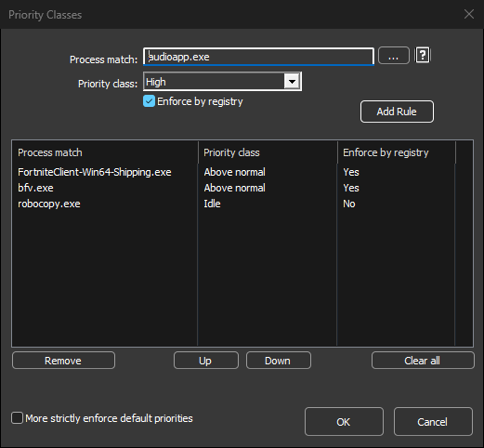Move rule with Up button
Screen dimensions: 484x448
pos(206,361)
